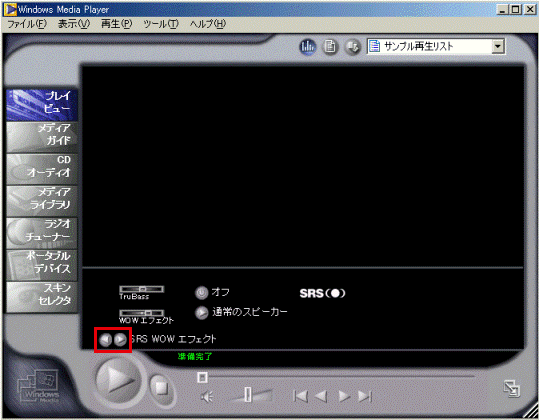Screen dimensions: 539x420
Task: Toggle the playlist display icon
Action: tap(330, 46)
